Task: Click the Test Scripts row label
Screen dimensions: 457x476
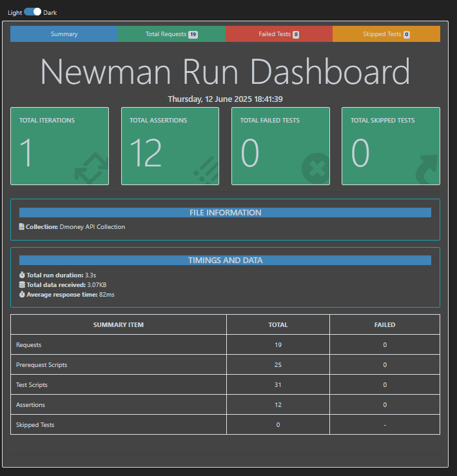Action: (32, 384)
